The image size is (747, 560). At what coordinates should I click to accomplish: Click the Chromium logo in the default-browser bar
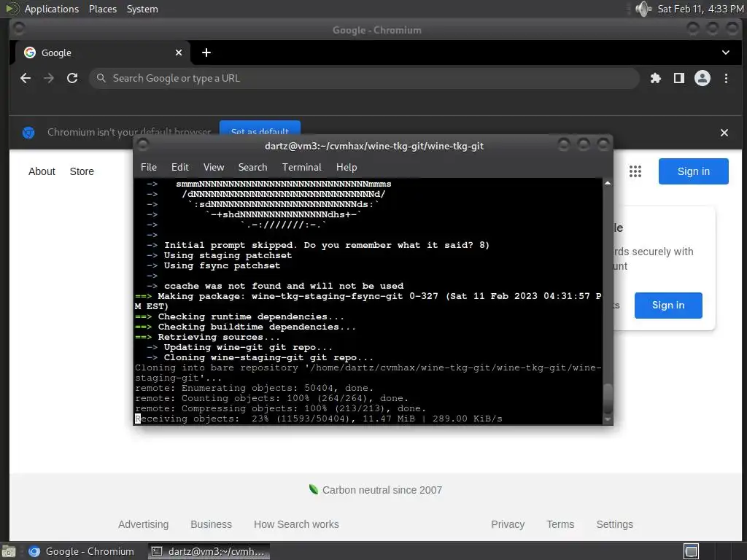(28, 133)
